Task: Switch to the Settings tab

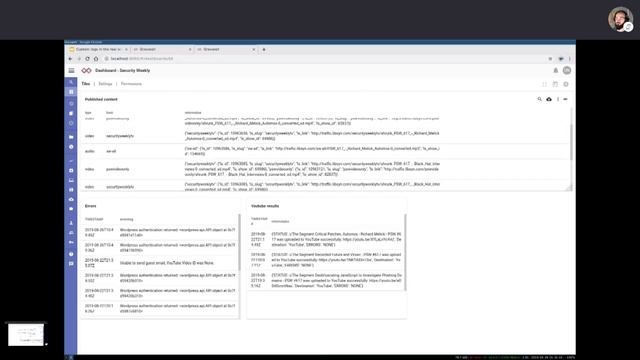Action: (x=105, y=84)
